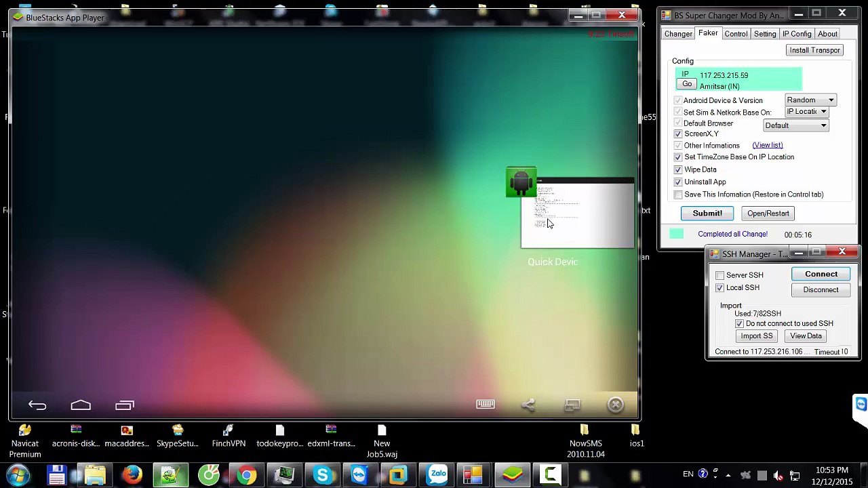Open recent apps in BlueStacks
The image size is (868, 488).
point(125,405)
